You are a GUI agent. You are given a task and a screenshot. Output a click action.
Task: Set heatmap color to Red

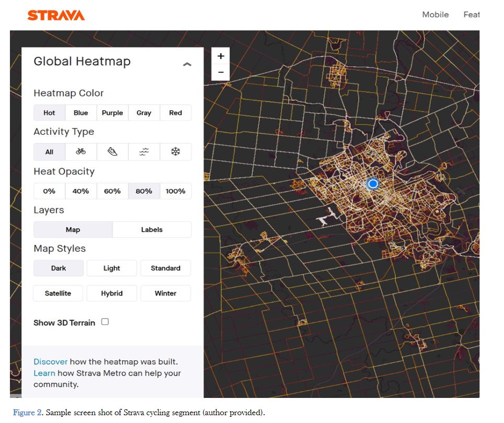[x=175, y=113]
